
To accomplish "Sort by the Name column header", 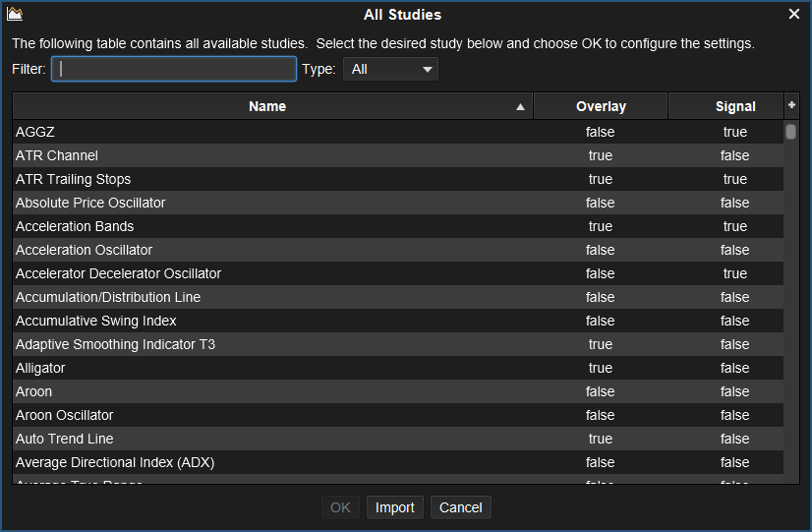I will click(x=273, y=106).
